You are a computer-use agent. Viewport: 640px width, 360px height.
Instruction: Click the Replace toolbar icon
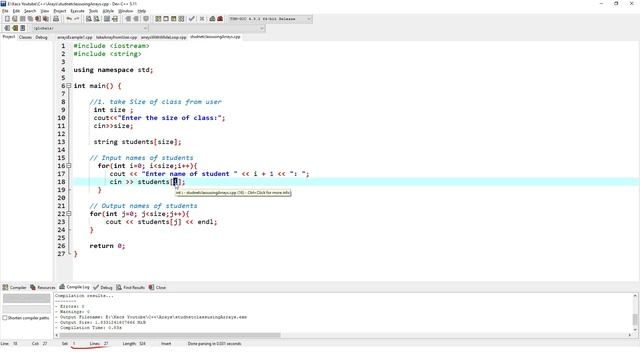(97, 19)
